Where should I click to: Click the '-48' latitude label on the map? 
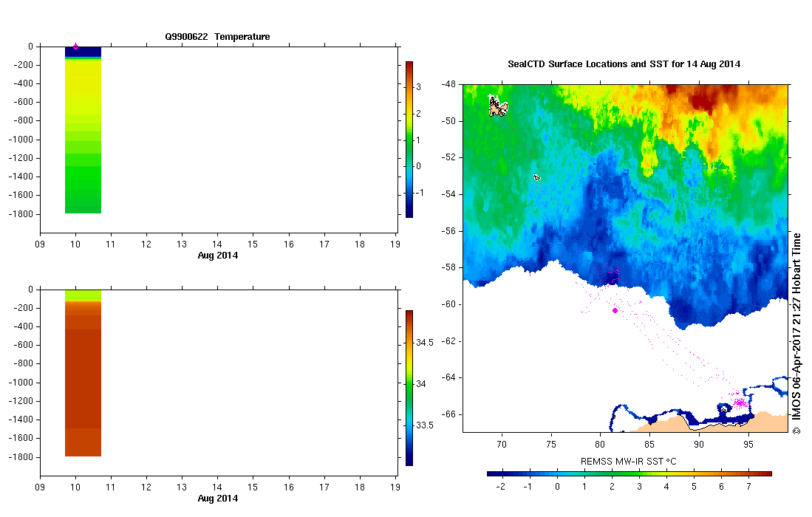point(448,84)
